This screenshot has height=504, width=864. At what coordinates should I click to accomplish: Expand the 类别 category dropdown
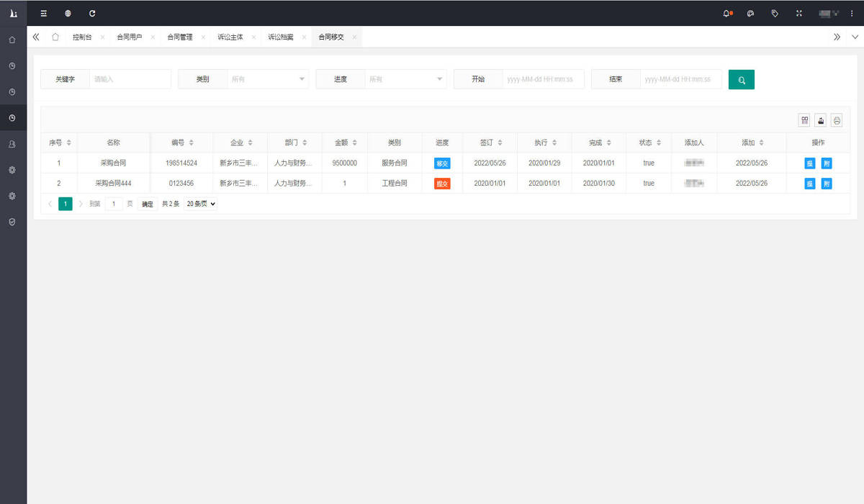(x=267, y=79)
